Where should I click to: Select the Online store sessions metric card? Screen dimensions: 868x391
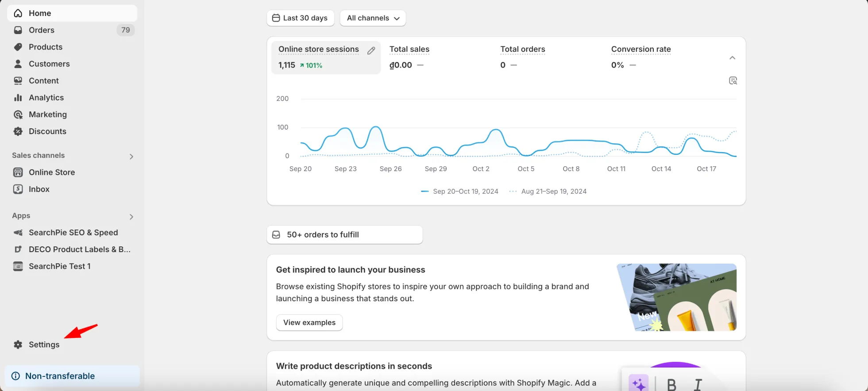pyautogui.click(x=326, y=57)
